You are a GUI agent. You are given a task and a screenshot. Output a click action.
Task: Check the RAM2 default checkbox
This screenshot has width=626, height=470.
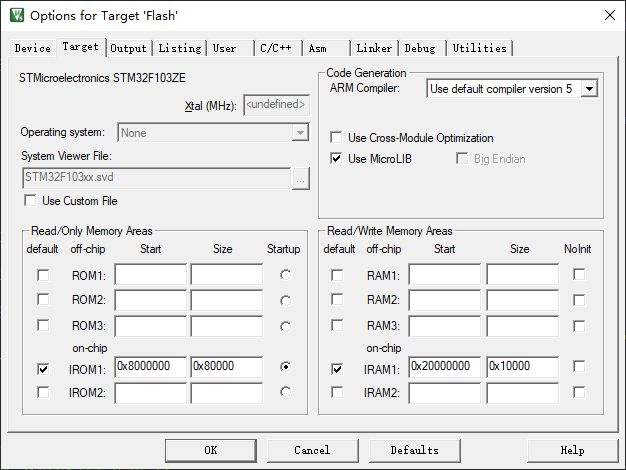tap(337, 299)
